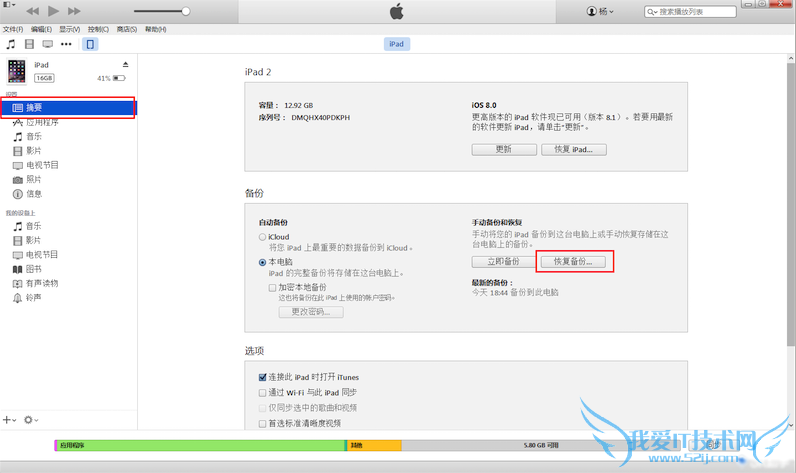This screenshot has height=473, width=796.
Task: Click the 恢复备份... button
Action: tap(573, 261)
